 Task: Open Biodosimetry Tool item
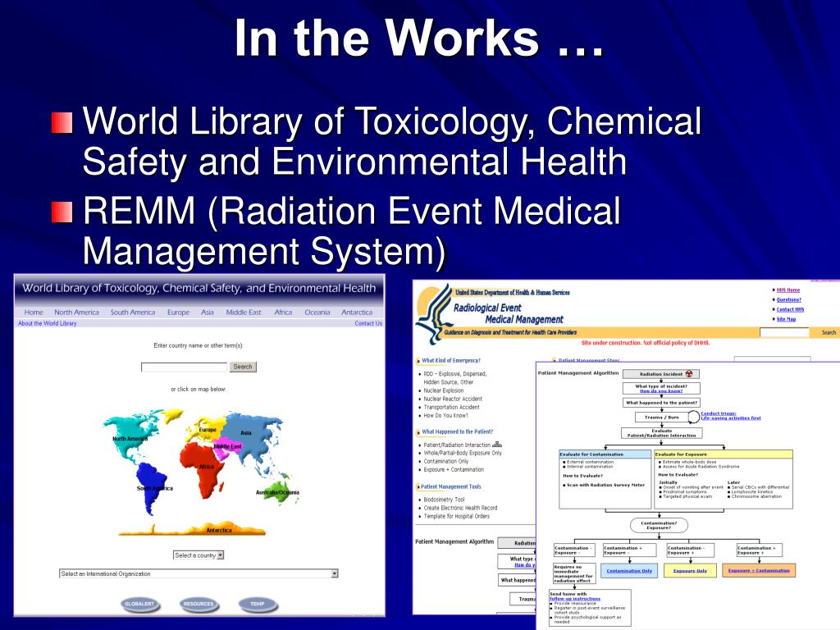[x=444, y=500]
